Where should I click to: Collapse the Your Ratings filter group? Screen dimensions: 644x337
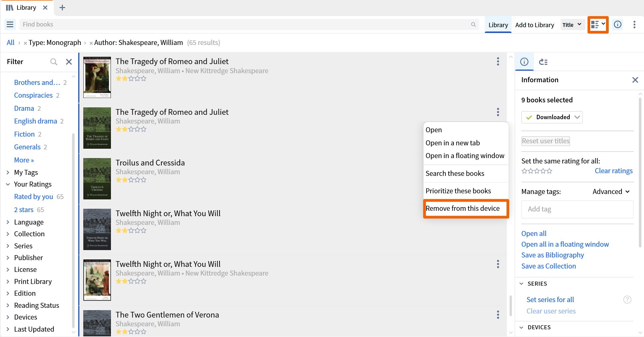pyautogui.click(x=8, y=184)
